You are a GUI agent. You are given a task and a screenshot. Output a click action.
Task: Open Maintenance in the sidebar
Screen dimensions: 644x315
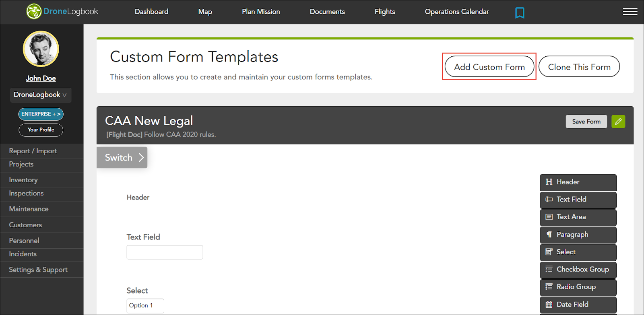click(42, 209)
